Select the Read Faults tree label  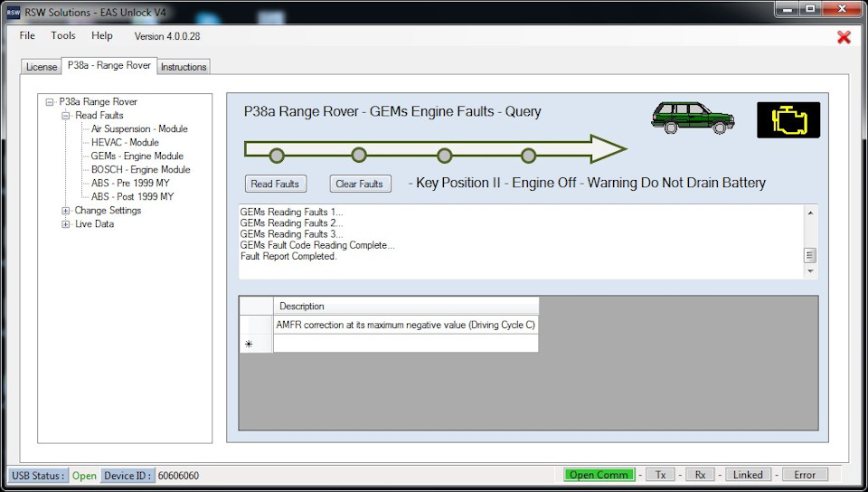[x=99, y=115]
